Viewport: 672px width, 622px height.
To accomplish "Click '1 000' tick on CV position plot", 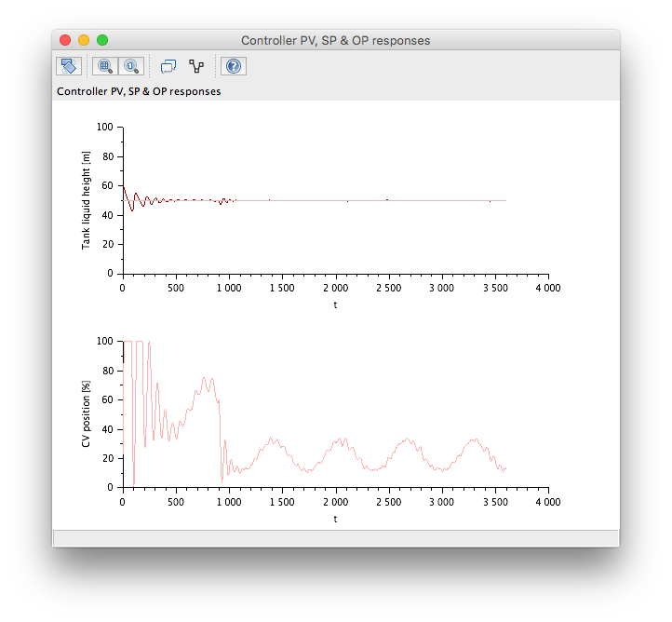I will (x=229, y=503).
